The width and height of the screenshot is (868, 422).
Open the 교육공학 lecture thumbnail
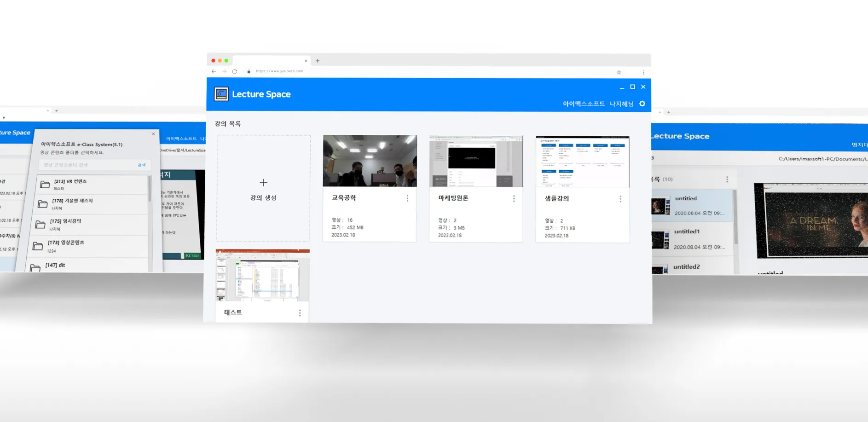tap(370, 161)
